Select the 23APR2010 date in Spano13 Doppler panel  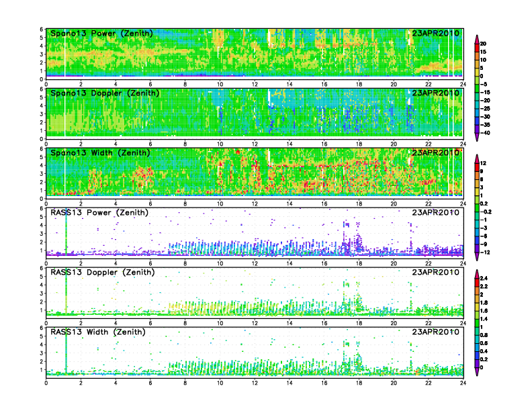(436, 93)
